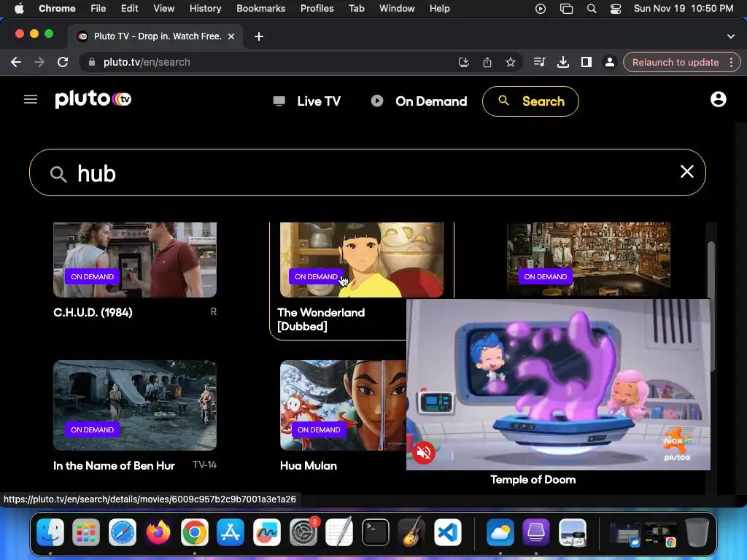747x560 pixels.
Task: Open Safari from the Dock
Action: click(x=123, y=532)
